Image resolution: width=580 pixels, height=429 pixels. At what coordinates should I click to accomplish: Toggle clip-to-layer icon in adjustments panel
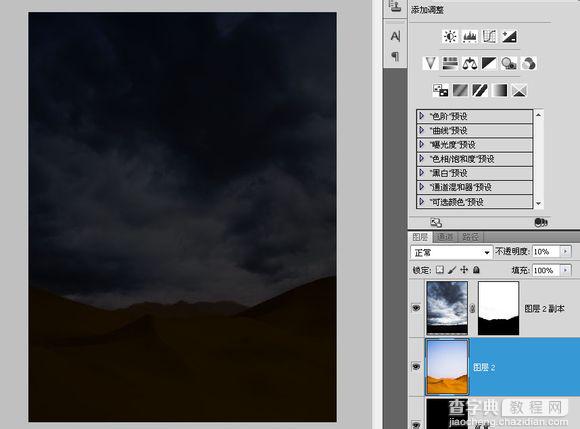pos(541,222)
